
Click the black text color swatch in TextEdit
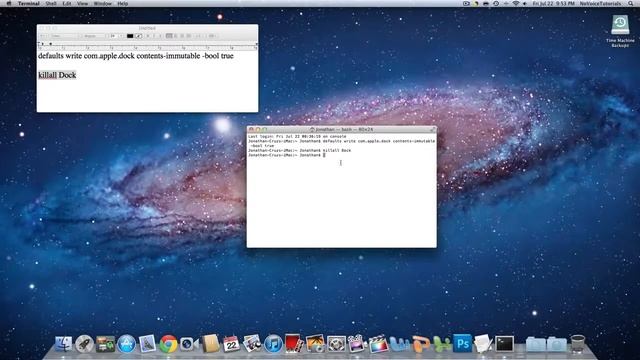pos(130,36)
